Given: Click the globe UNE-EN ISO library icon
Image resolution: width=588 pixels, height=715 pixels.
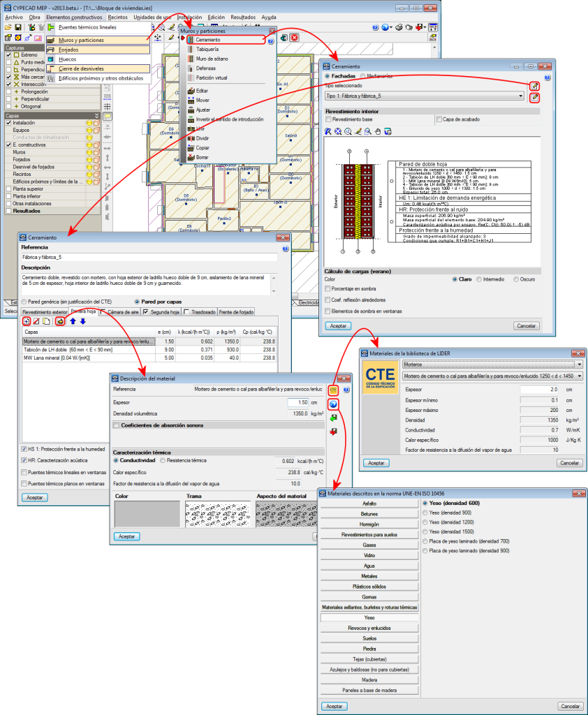Looking at the screenshot, I should click(334, 404).
